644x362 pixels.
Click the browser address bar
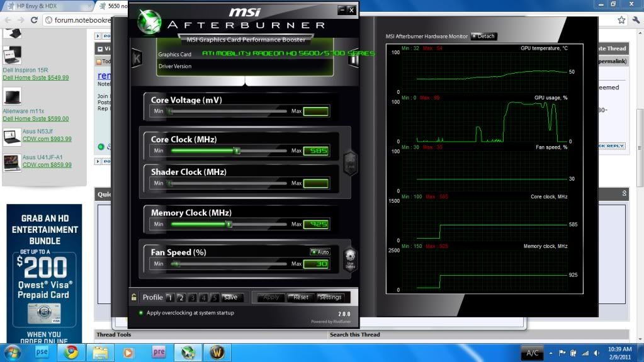pyautogui.click(x=78, y=20)
